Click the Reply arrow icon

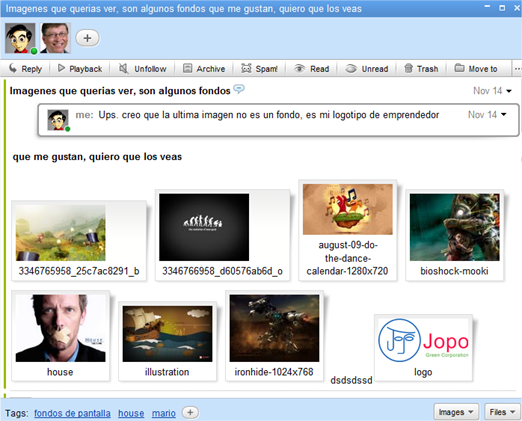point(13,68)
